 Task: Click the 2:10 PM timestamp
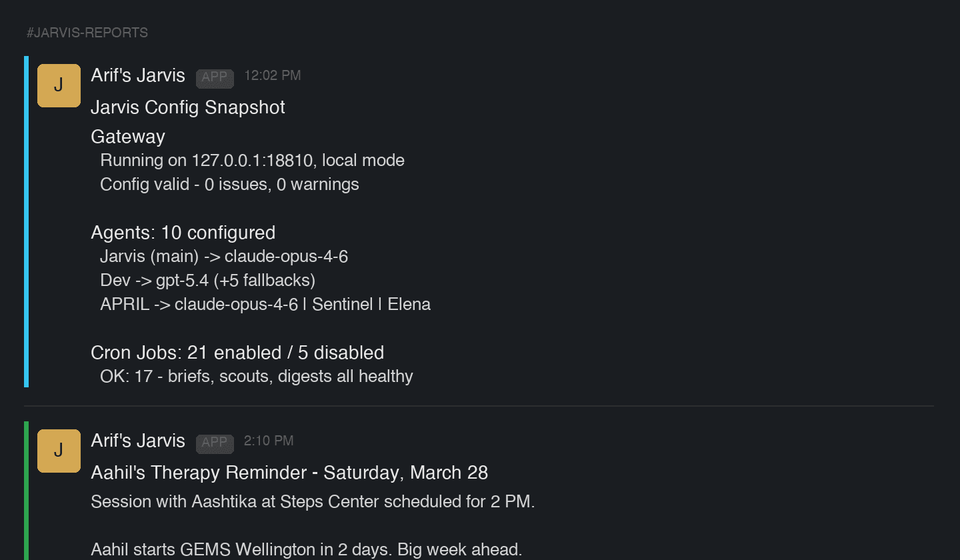[268, 441]
